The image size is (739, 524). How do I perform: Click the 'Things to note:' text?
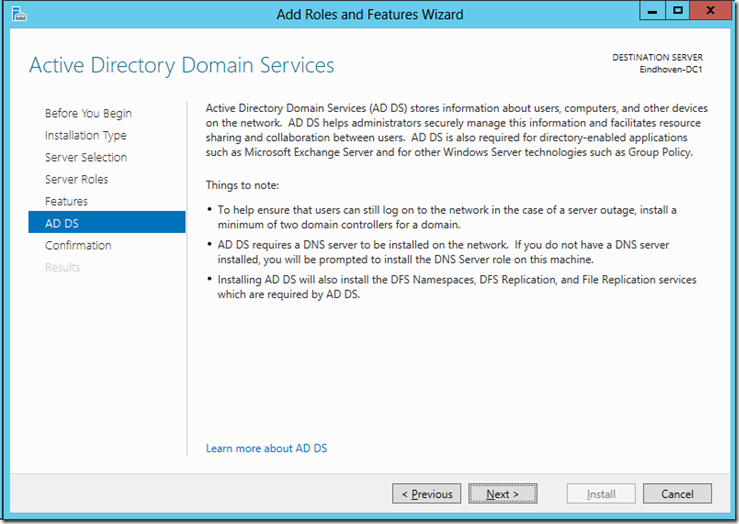[242, 185]
